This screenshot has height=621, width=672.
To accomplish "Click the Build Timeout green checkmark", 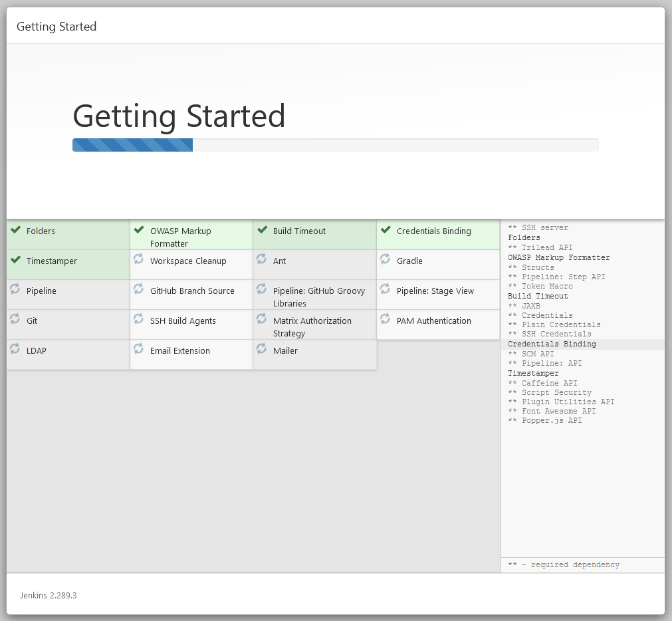I will click(x=261, y=231).
